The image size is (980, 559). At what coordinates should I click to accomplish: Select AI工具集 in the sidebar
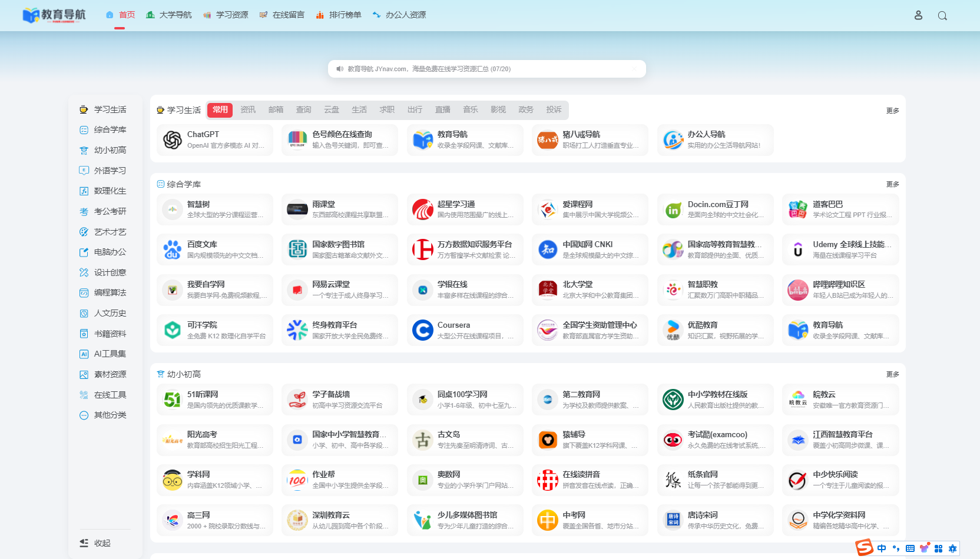click(x=103, y=354)
